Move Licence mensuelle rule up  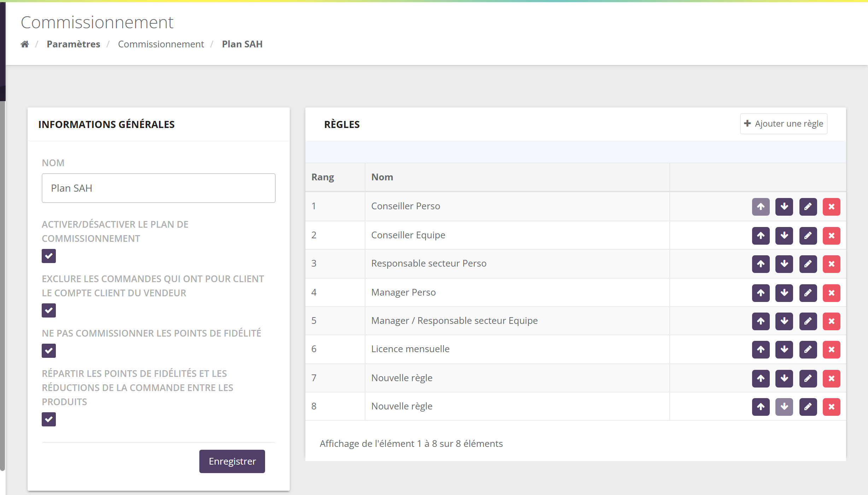pos(761,349)
